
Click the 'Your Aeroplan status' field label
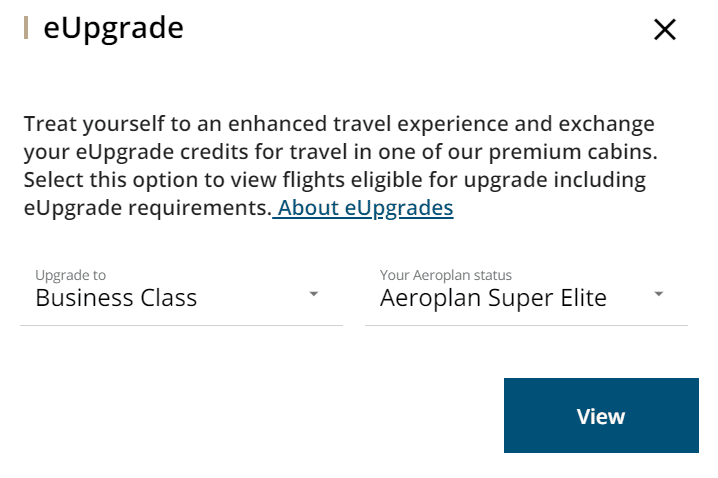(445, 275)
